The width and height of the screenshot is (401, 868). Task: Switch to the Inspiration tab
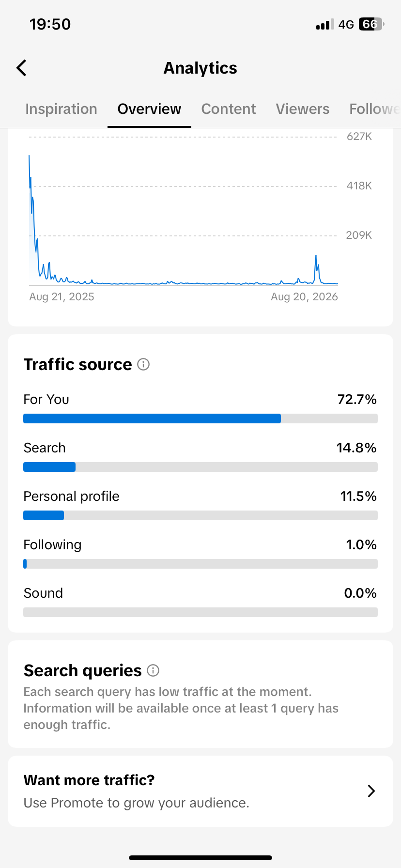[x=61, y=109]
